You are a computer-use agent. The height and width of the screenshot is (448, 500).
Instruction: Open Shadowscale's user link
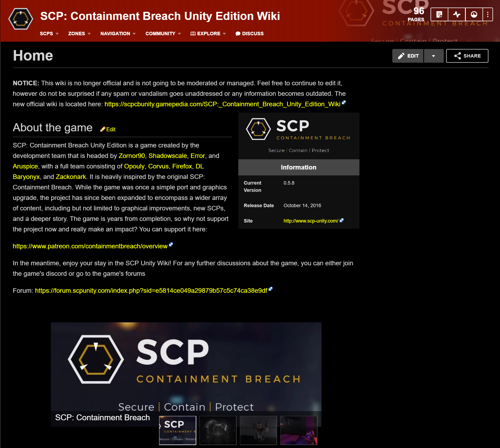point(168,156)
